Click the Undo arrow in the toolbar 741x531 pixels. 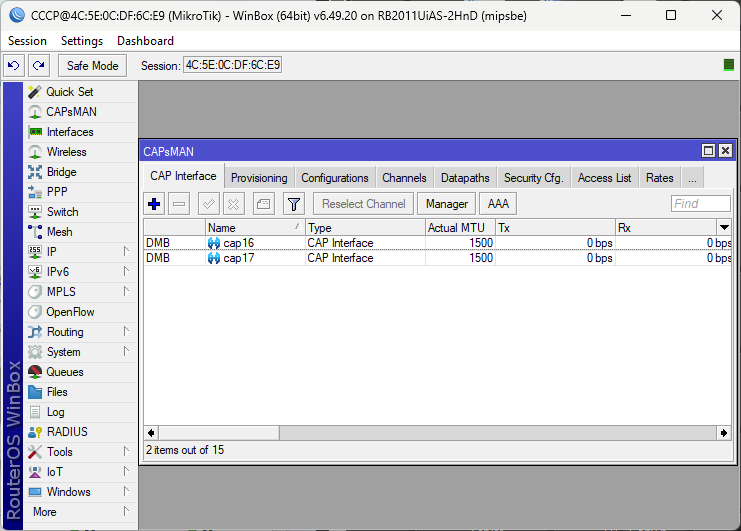14,65
